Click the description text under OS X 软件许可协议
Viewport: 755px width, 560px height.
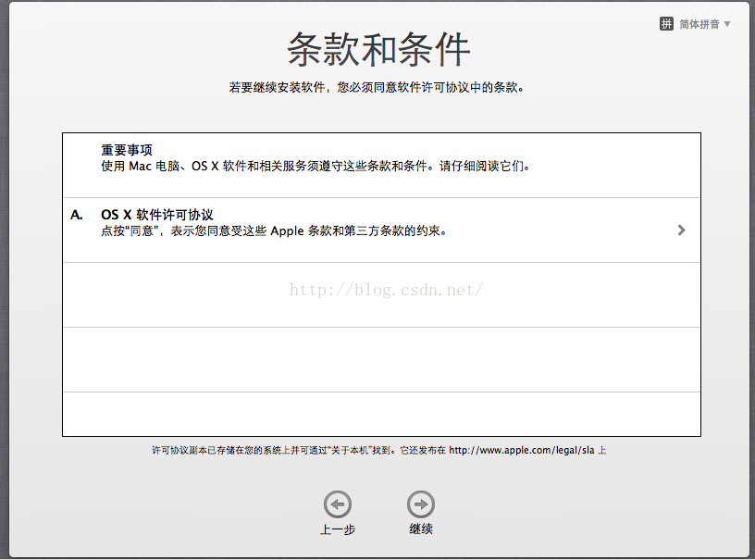coord(274,231)
